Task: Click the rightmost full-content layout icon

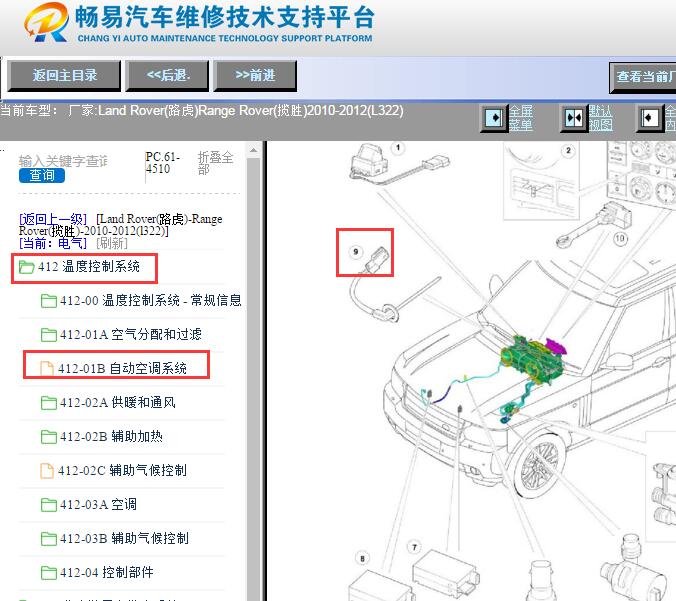Action: pyautogui.click(x=650, y=118)
